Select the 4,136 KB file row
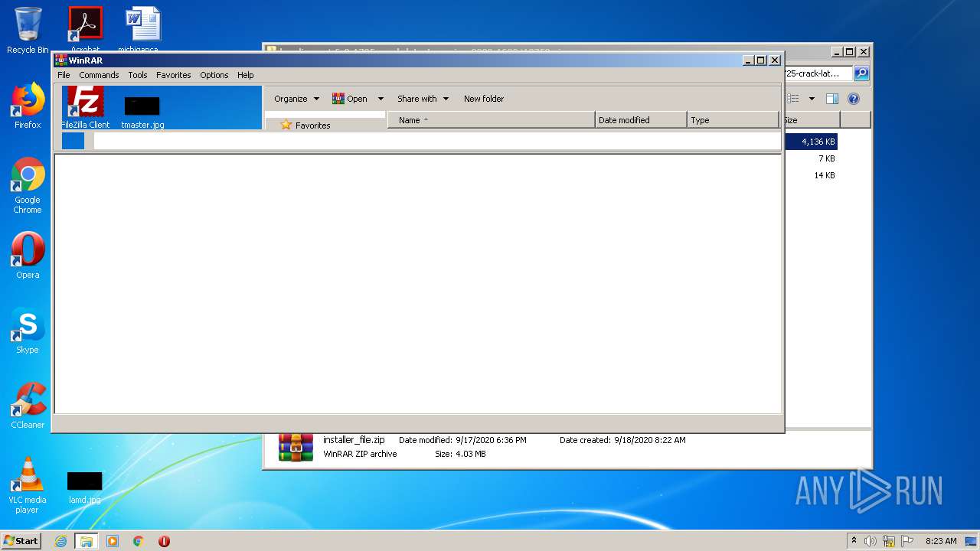Screen dimensions: 980x551 click(810, 142)
